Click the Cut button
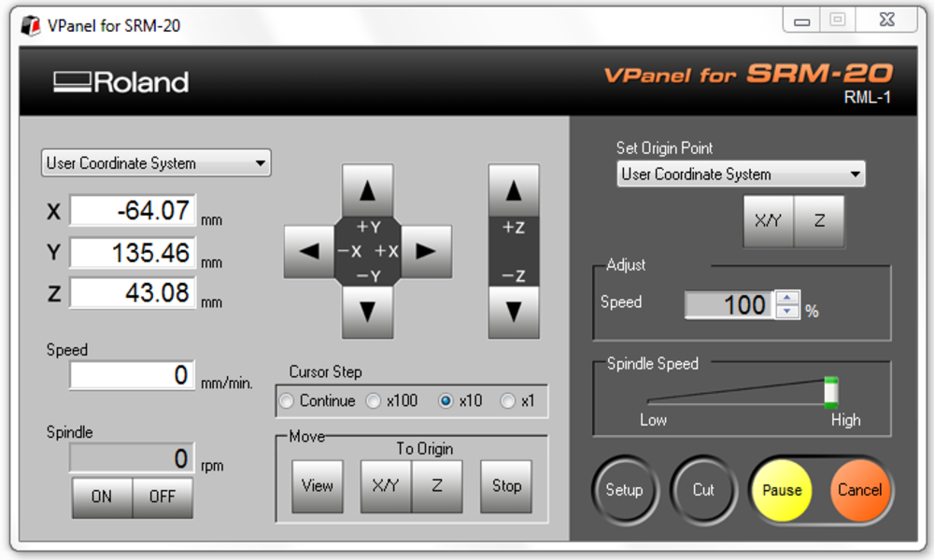934x560 pixels. tap(703, 490)
